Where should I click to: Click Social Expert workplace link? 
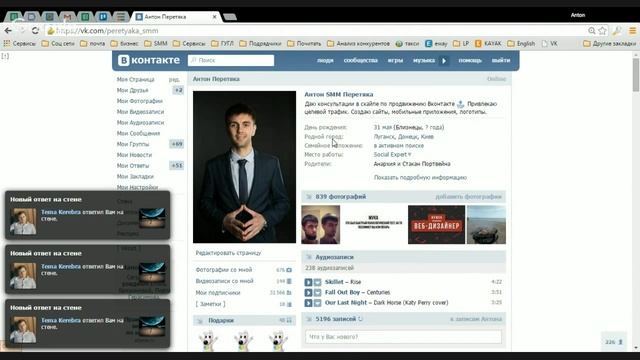pyautogui.click(x=392, y=155)
